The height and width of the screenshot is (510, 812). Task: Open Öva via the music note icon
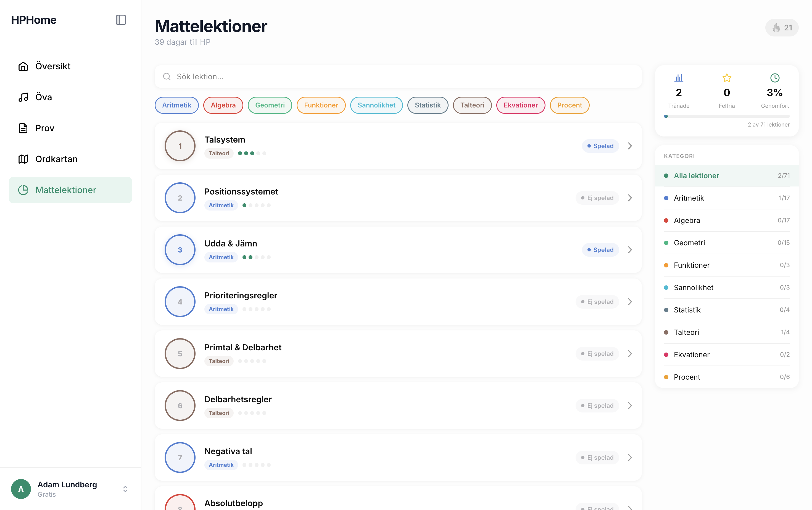pos(23,97)
